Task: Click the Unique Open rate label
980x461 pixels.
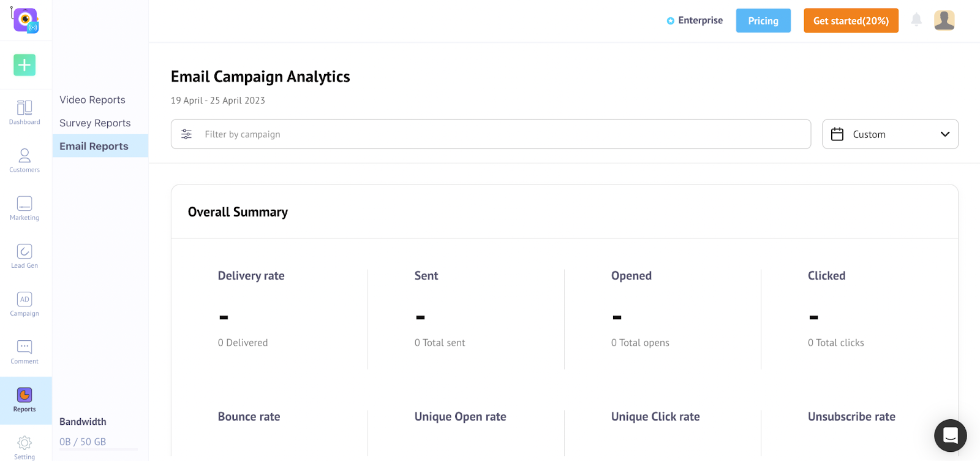Action: (460, 417)
